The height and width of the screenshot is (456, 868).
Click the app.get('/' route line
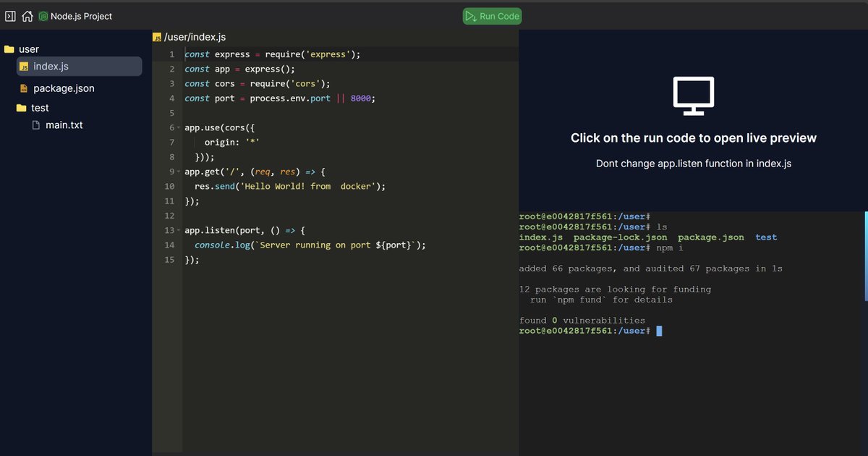click(255, 172)
